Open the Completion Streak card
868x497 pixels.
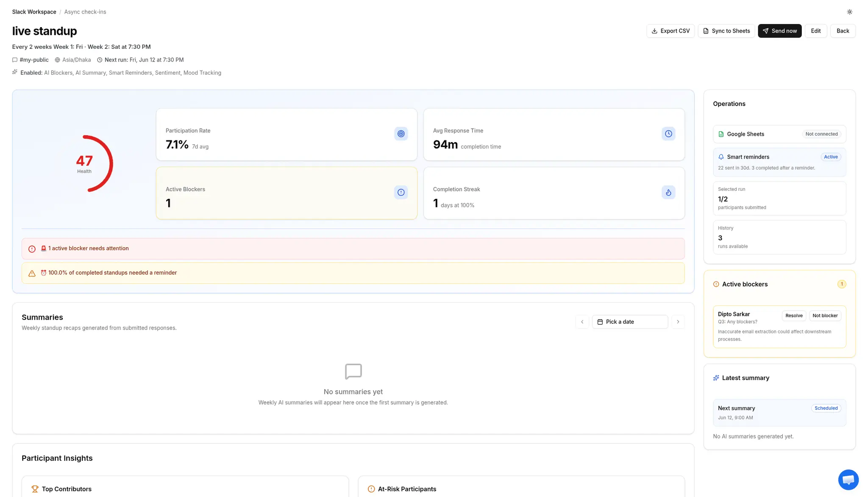[x=554, y=193]
